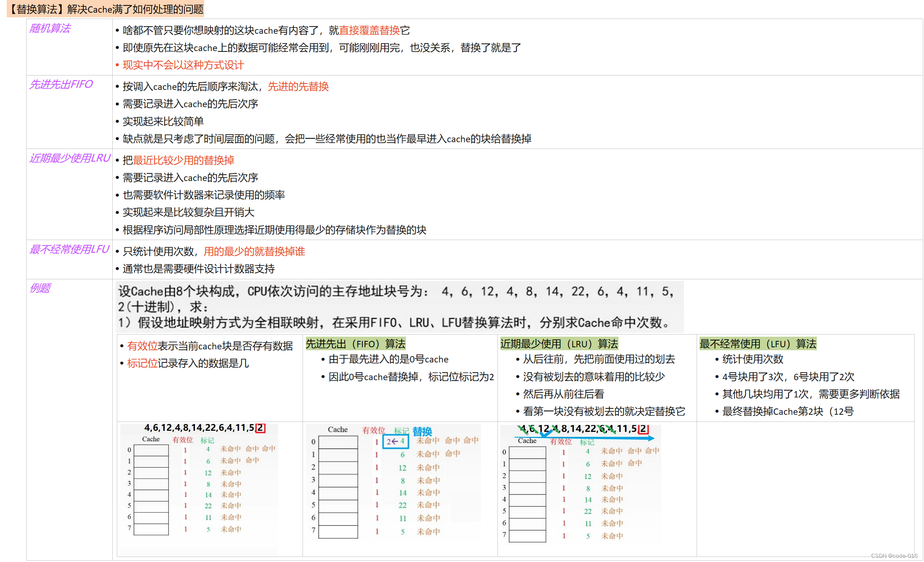Open the LRU Cache diagram with crossed-out sequence
Viewport: 924px width, 562px height.
click(581, 484)
